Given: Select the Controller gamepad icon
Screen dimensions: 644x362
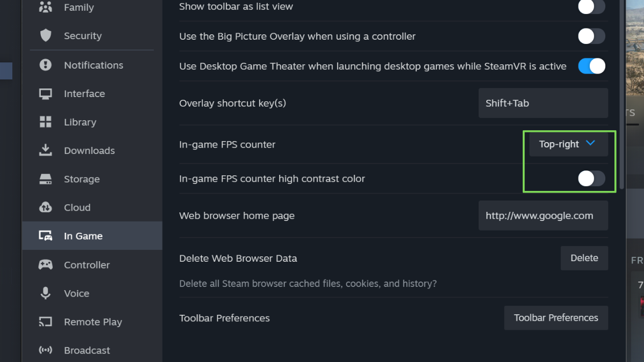Looking at the screenshot, I should (x=46, y=264).
